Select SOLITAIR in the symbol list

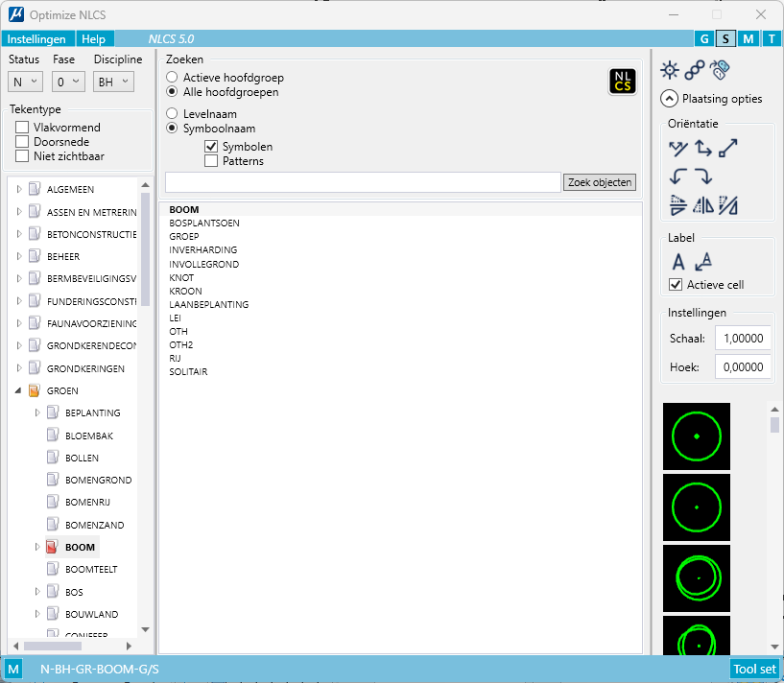pos(188,371)
